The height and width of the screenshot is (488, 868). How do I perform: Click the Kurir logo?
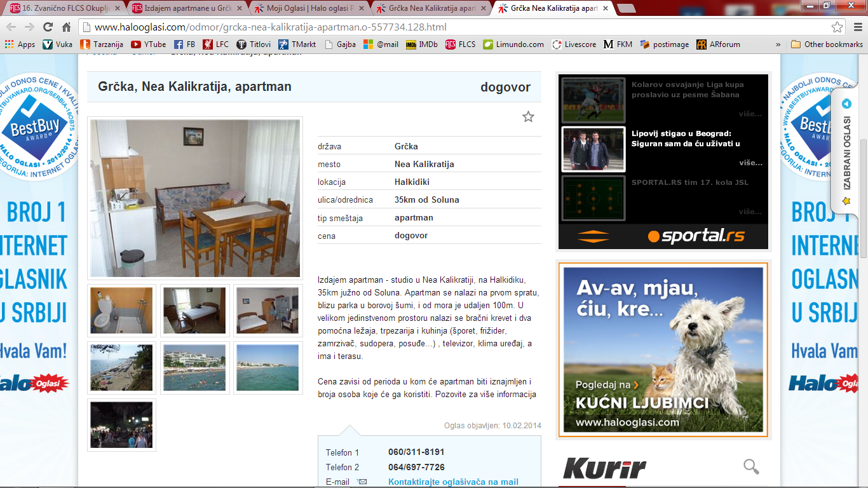coord(604,468)
